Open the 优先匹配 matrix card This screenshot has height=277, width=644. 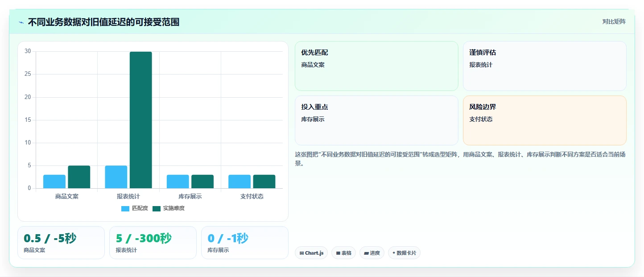pos(376,66)
